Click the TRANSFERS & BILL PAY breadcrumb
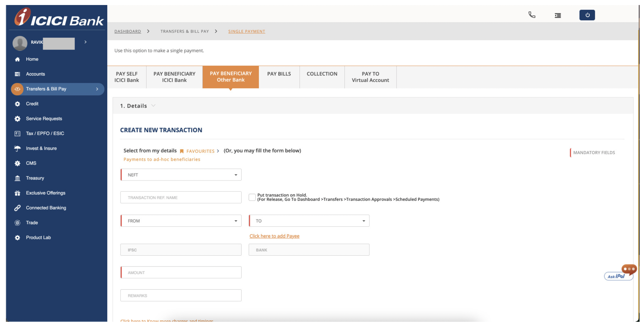 [185, 31]
